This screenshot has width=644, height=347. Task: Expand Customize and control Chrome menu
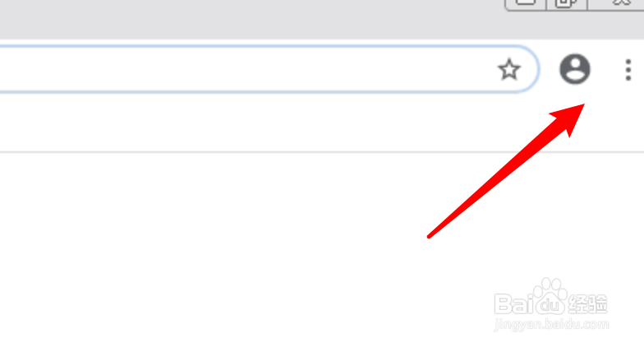pos(628,70)
